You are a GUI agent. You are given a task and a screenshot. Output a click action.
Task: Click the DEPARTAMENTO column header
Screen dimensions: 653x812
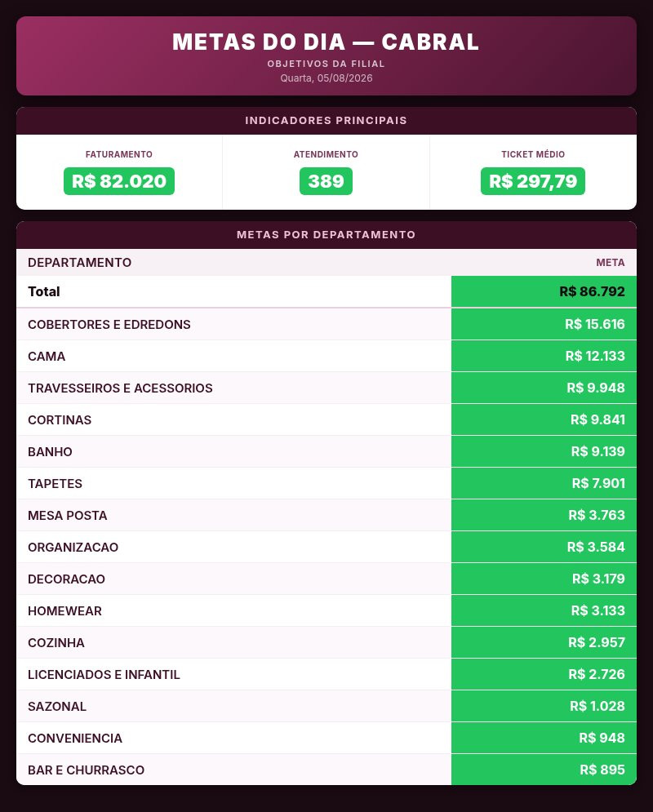80,263
